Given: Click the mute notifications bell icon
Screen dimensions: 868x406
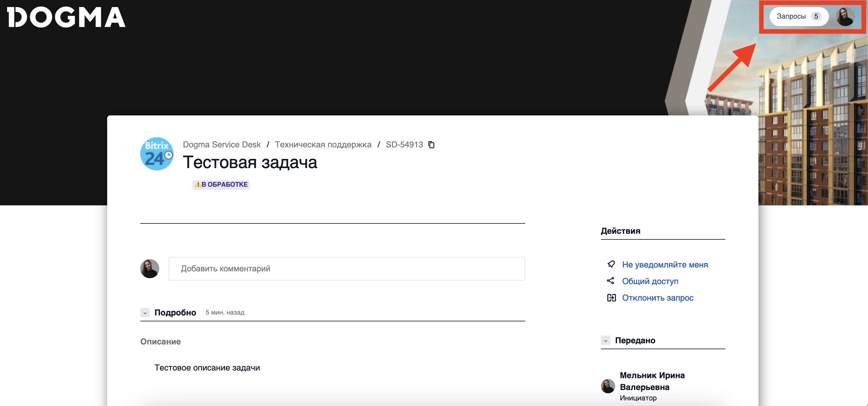Looking at the screenshot, I should (x=611, y=265).
